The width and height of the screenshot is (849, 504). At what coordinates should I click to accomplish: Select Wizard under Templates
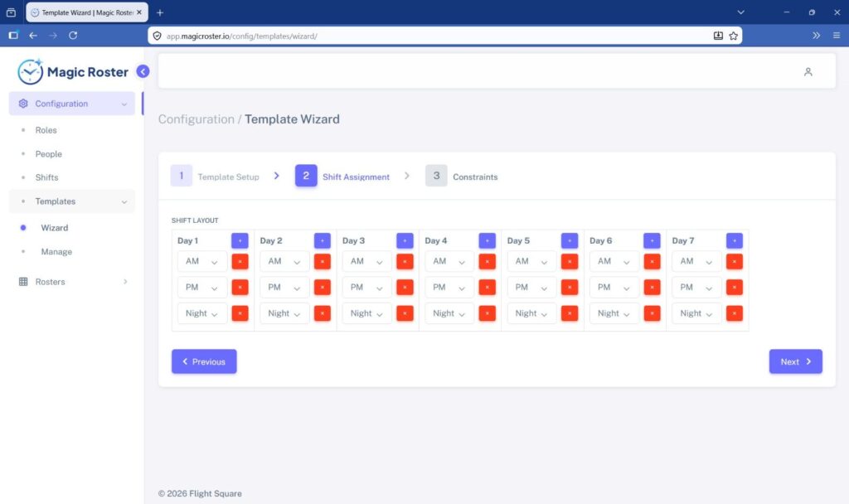pyautogui.click(x=55, y=228)
